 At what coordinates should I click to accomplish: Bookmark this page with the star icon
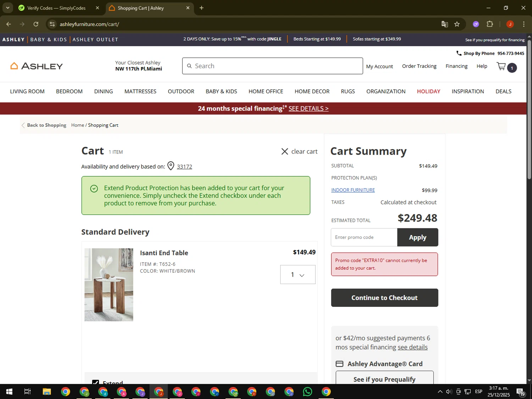(457, 24)
